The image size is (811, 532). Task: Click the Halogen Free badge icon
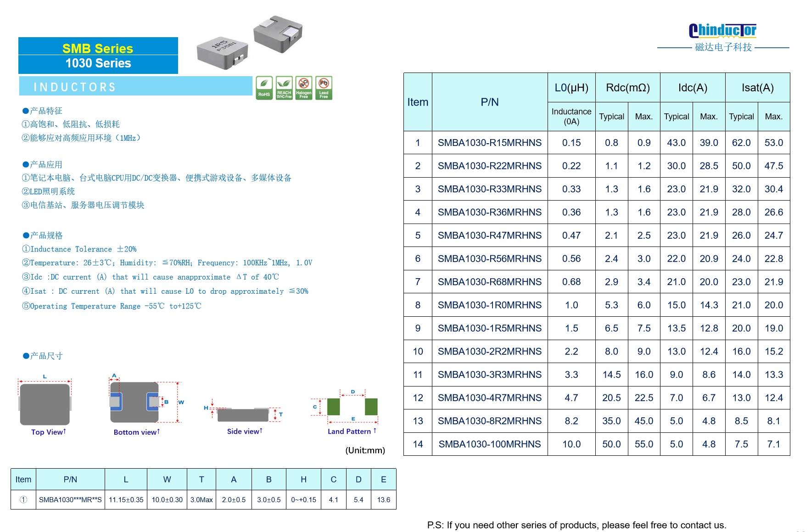tap(304, 88)
